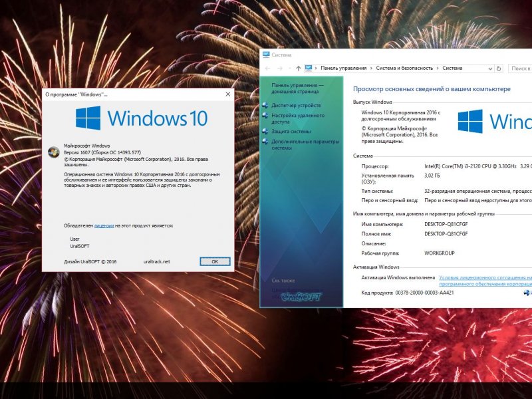Click the 'UralSOFT' licensee name
The height and width of the screenshot is (399, 532).
[x=80, y=246]
